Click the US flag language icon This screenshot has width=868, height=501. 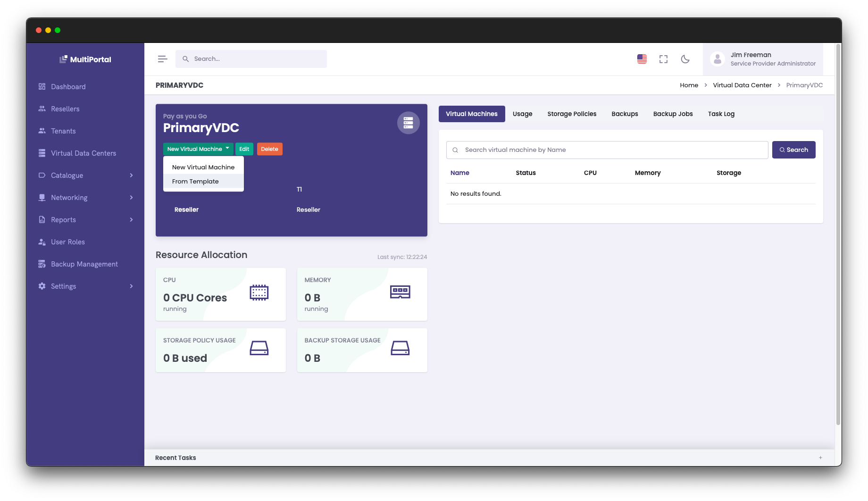pyautogui.click(x=642, y=59)
